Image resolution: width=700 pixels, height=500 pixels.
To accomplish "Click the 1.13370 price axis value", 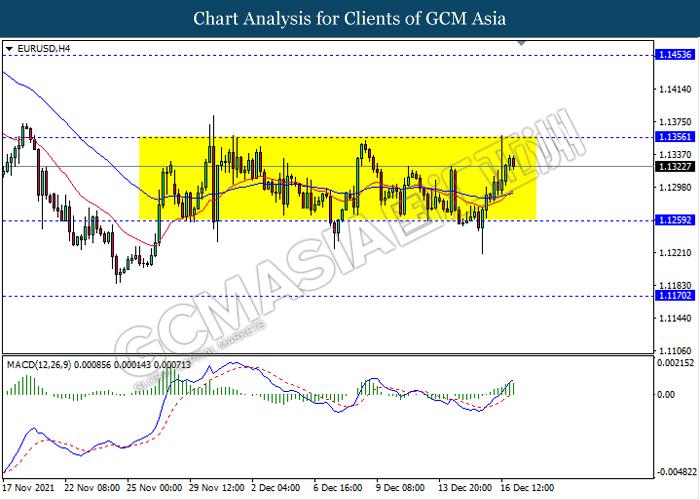I will (675, 154).
